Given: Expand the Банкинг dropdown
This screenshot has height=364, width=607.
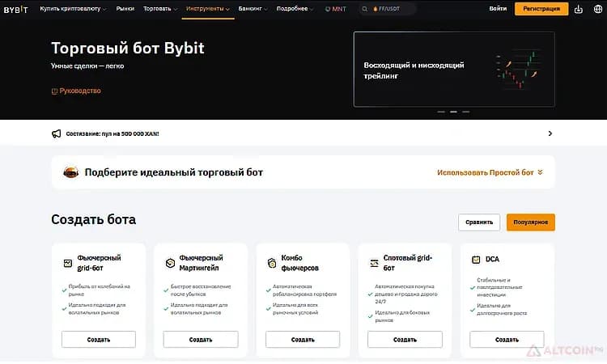Looking at the screenshot, I should coord(253,9).
